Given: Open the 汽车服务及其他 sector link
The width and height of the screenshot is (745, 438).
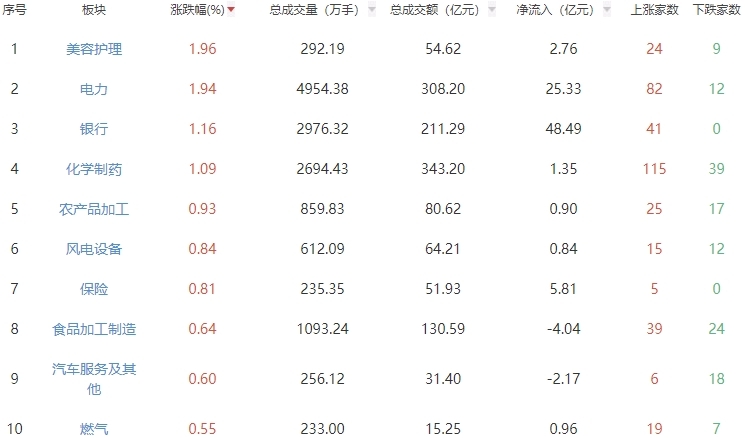Looking at the screenshot, I should tap(94, 378).
